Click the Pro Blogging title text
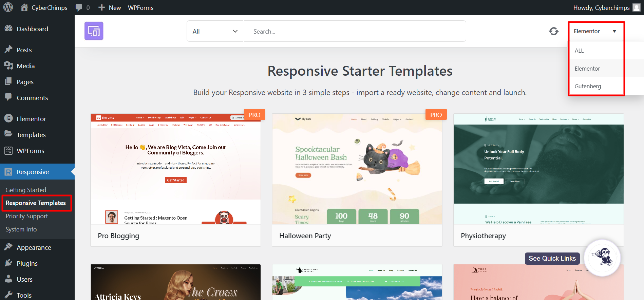 coord(118,236)
